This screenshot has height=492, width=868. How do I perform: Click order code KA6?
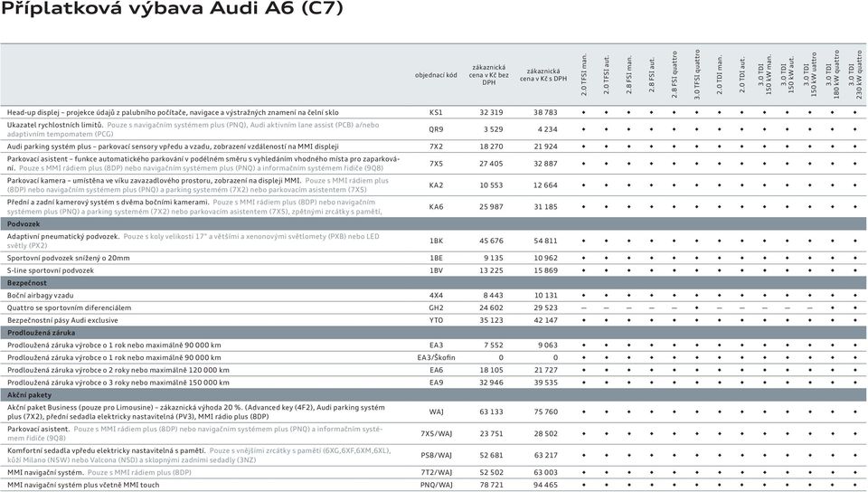pos(436,207)
